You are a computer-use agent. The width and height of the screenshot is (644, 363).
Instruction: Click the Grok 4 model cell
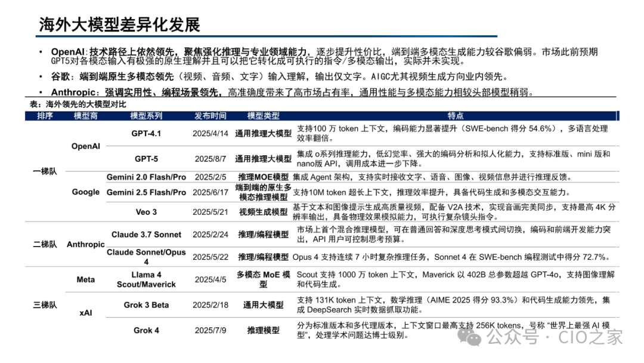pyautogui.click(x=146, y=330)
